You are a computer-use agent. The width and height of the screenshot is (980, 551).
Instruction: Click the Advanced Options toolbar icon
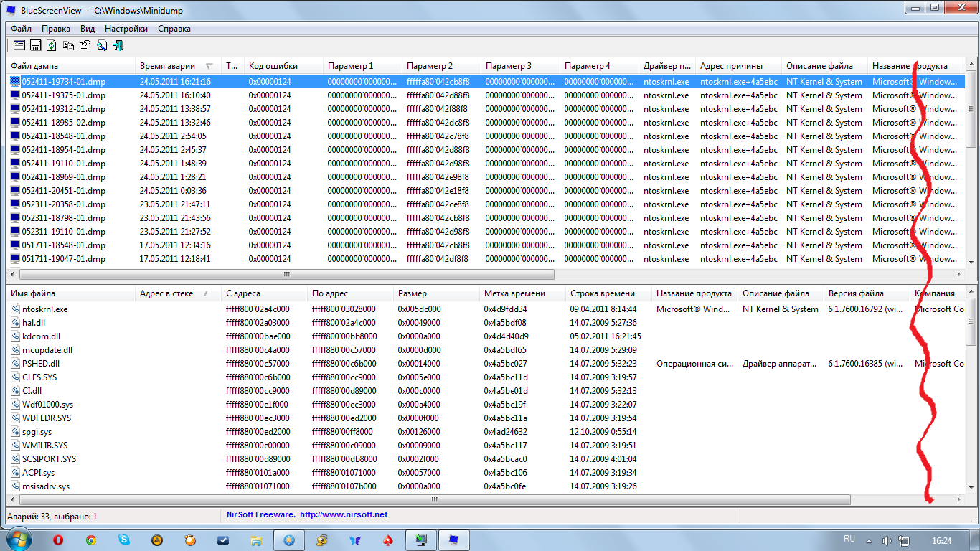point(19,45)
